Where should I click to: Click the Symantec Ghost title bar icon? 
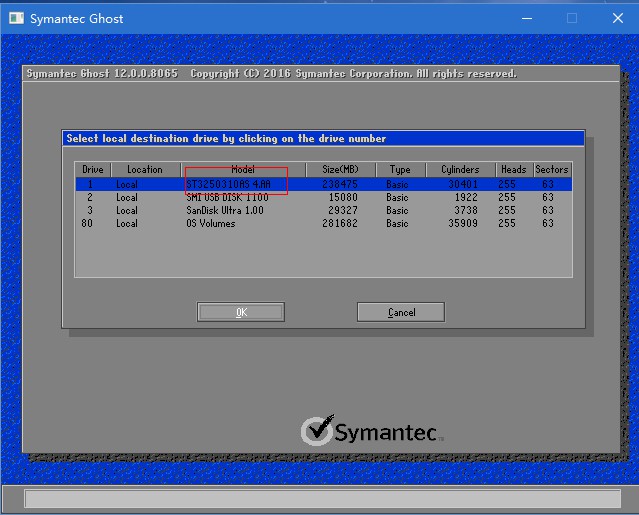(14, 18)
